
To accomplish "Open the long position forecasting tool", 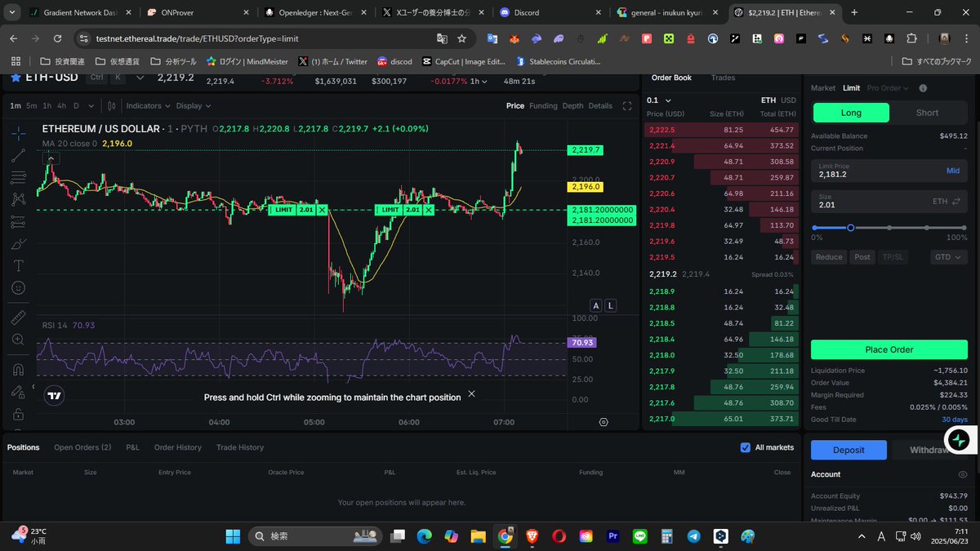I will 18,221.
